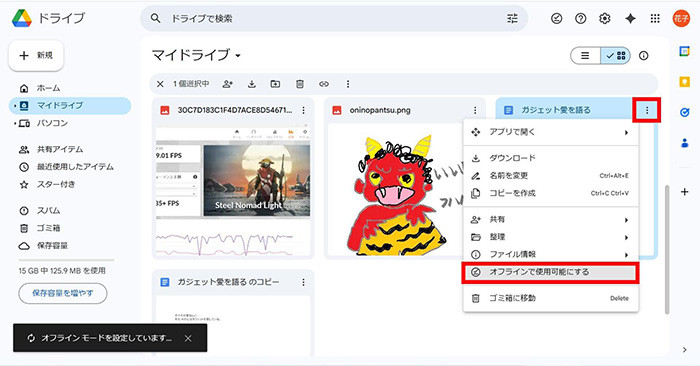Go to ホーム in sidebar
Viewport: 700px width, 366px height.
(70, 88)
